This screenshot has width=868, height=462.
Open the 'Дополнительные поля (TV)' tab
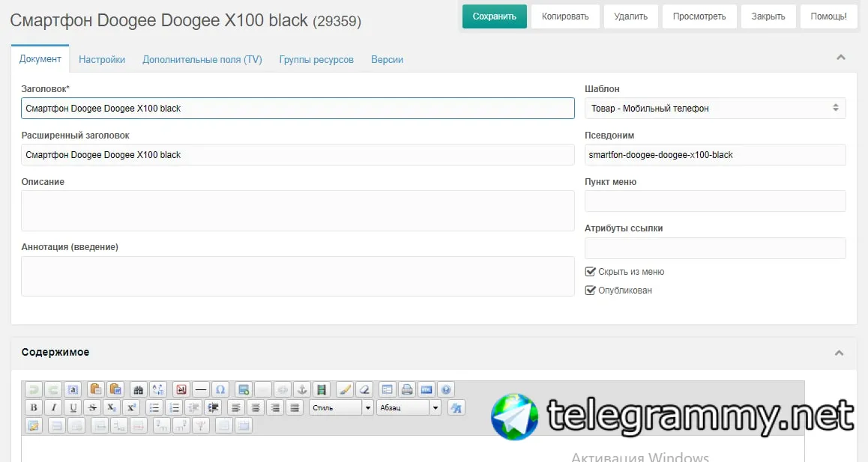point(202,59)
